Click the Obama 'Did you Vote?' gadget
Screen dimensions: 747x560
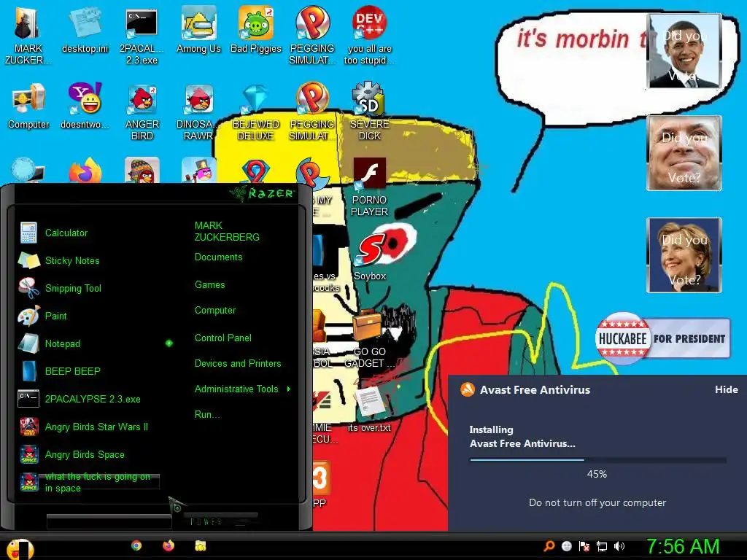coord(684,51)
